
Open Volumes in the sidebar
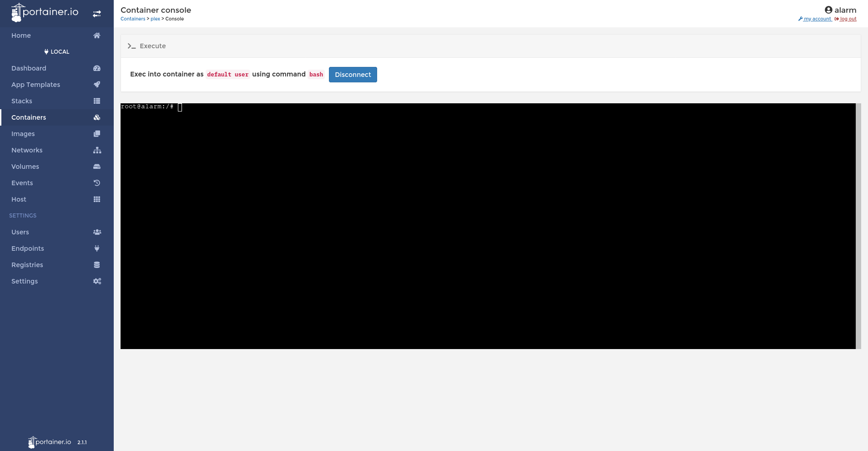tap(57, 167)
